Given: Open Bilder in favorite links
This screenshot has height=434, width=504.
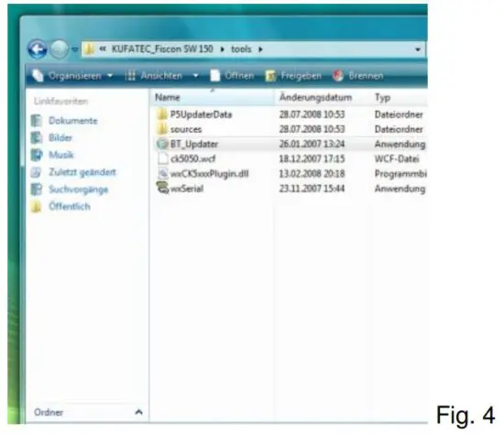Looking at the screenshot, I should point(60,138).
